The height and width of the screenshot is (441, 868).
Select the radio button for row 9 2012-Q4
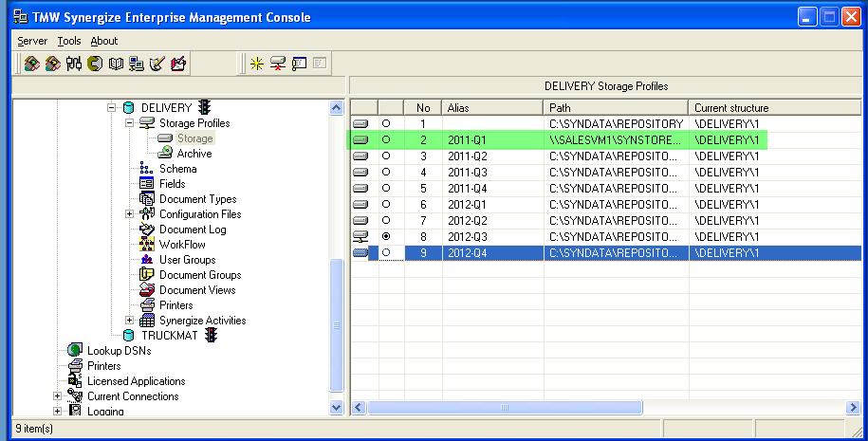pyautogui.click(x=386, y=253)
